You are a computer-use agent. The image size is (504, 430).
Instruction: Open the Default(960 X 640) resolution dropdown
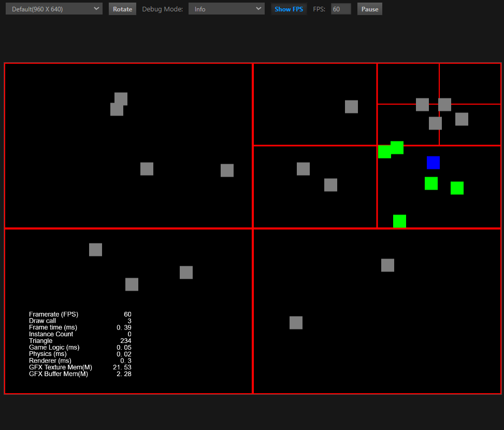tap(54, 9)
